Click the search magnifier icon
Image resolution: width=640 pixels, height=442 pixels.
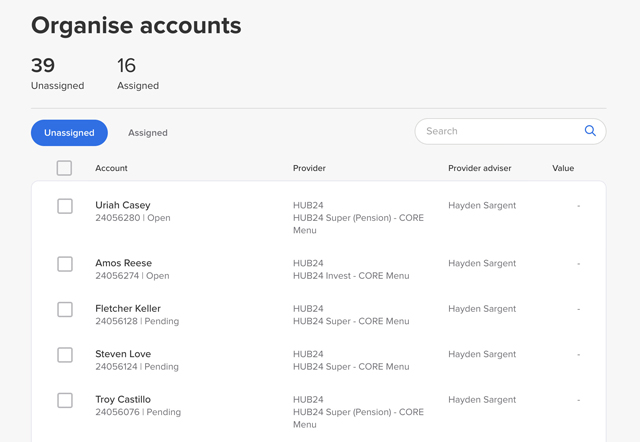point(590,131)
